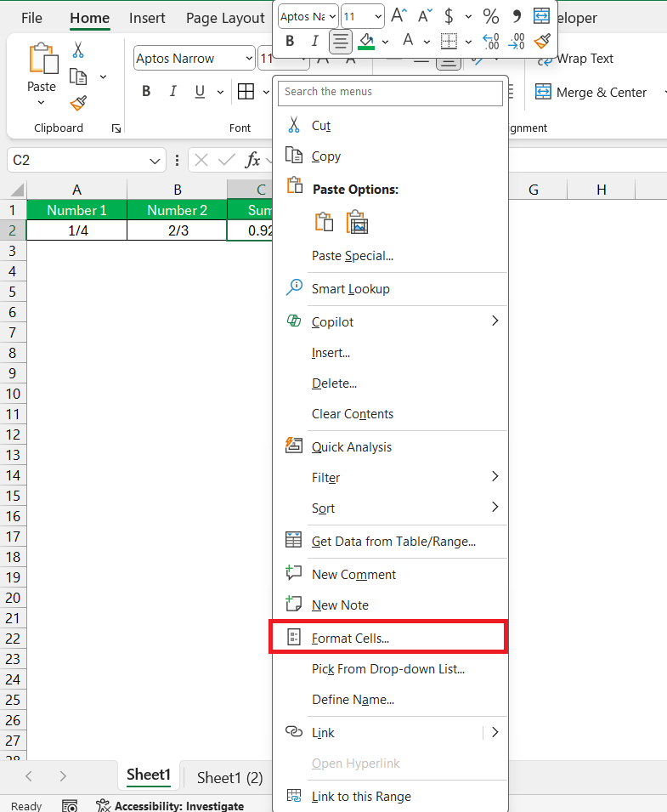Click the previous sheet navigation arrow

[x=29, y=776]
